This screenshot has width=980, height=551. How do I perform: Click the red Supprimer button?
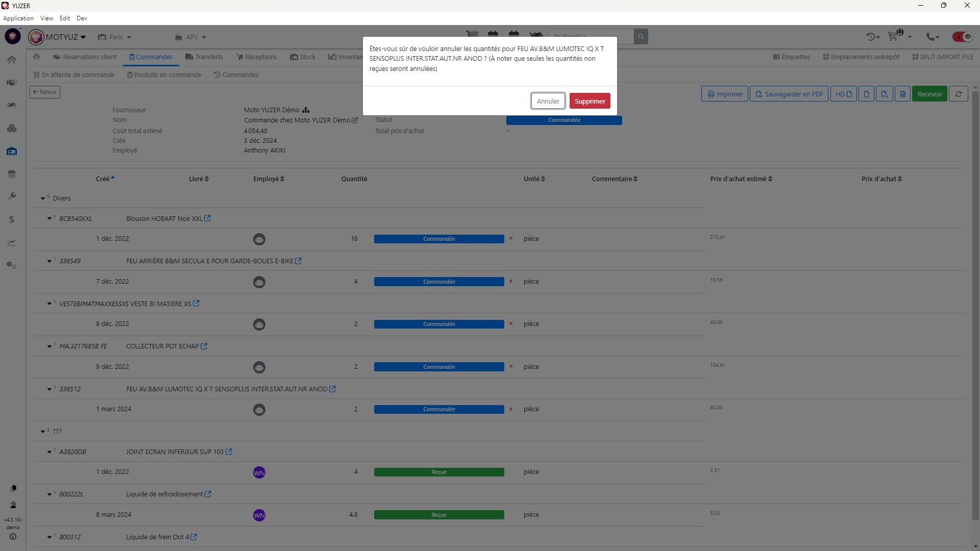590,101
